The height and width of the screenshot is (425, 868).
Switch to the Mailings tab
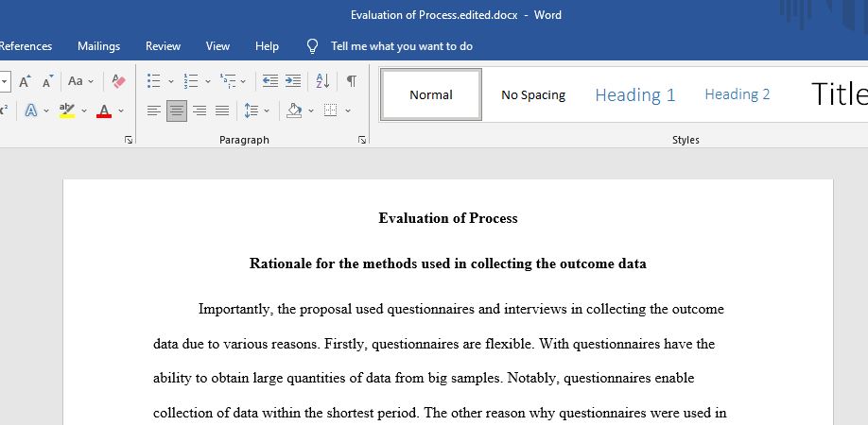pyautogui.click(x=98, y=46)
